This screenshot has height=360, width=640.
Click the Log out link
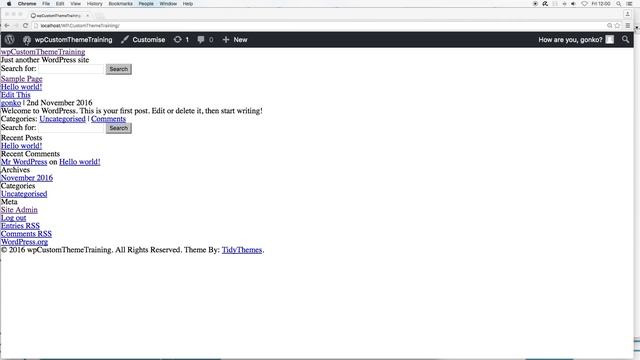click(13, 218)
